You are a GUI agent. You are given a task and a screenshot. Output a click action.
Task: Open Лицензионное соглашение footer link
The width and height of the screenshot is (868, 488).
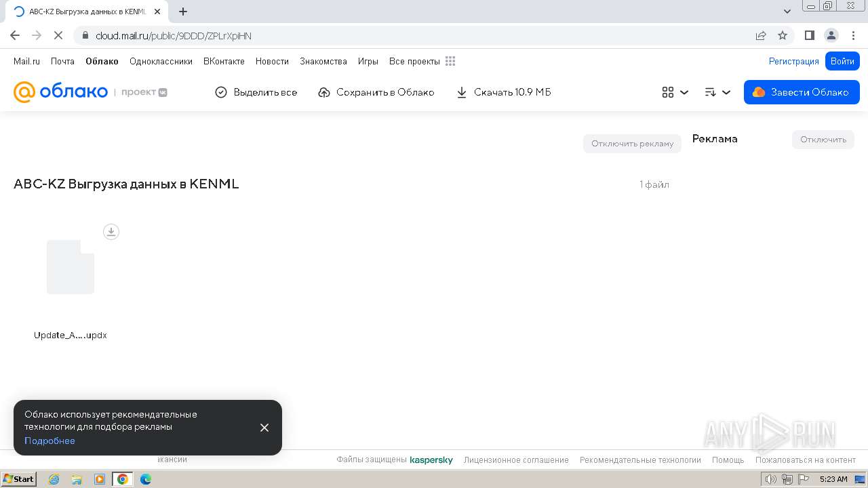[x=516, y=460]
